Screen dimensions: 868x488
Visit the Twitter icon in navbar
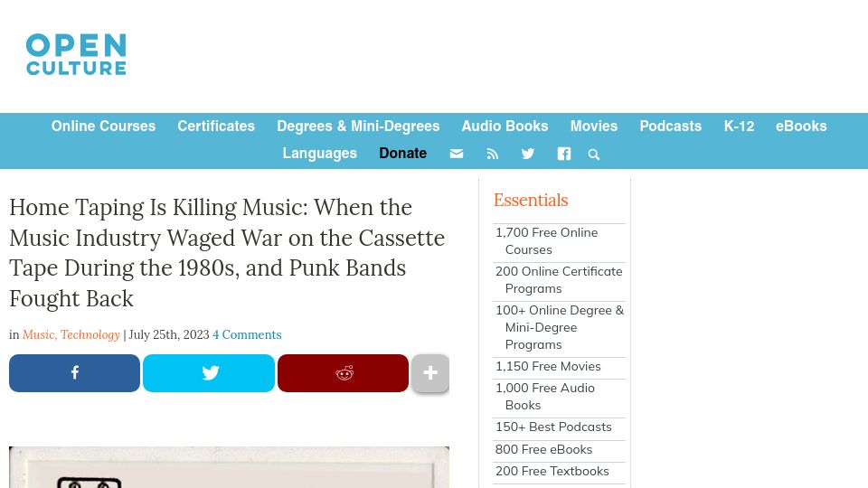[527, 154]
